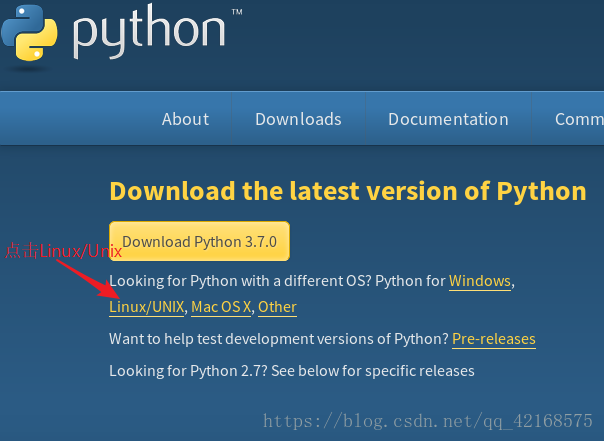Follow the Mac OS X link

pyautogui.click(x=221, y=307)
